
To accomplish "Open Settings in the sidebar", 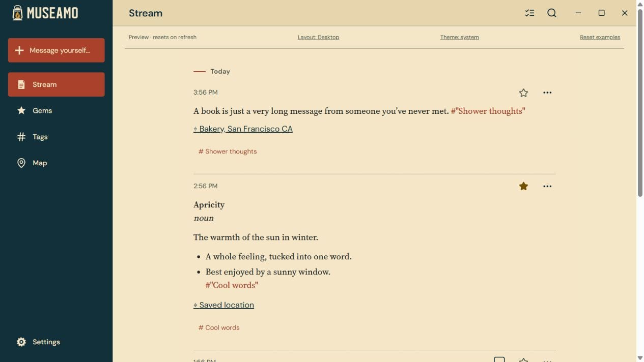I will coord(57,342).
